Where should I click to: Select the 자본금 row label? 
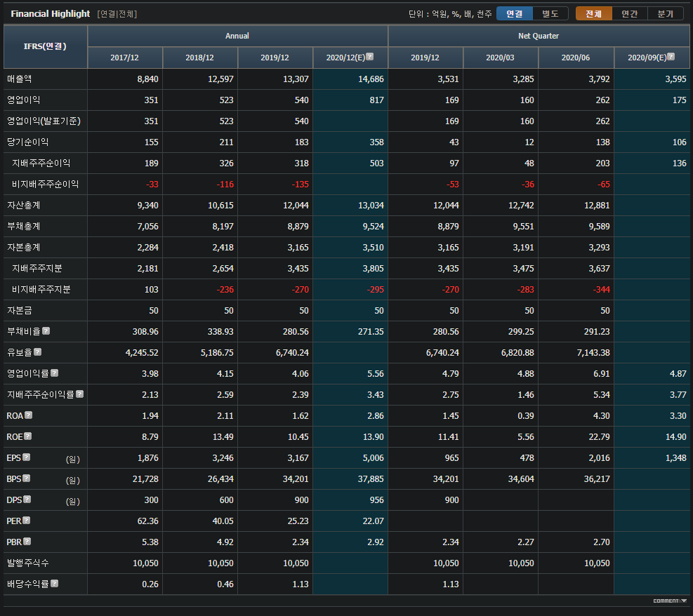(20, 310)
